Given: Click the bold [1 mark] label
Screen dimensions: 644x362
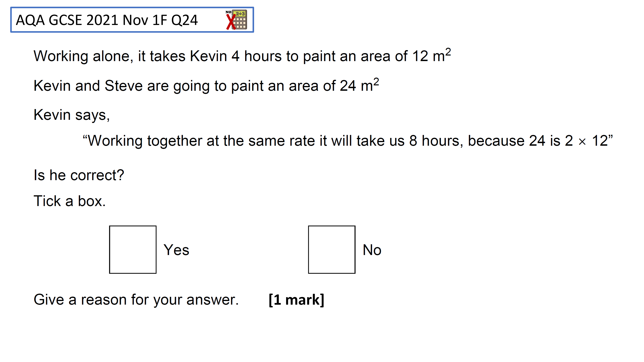Looking at the screenshot, I should click(x=297, y=299).
